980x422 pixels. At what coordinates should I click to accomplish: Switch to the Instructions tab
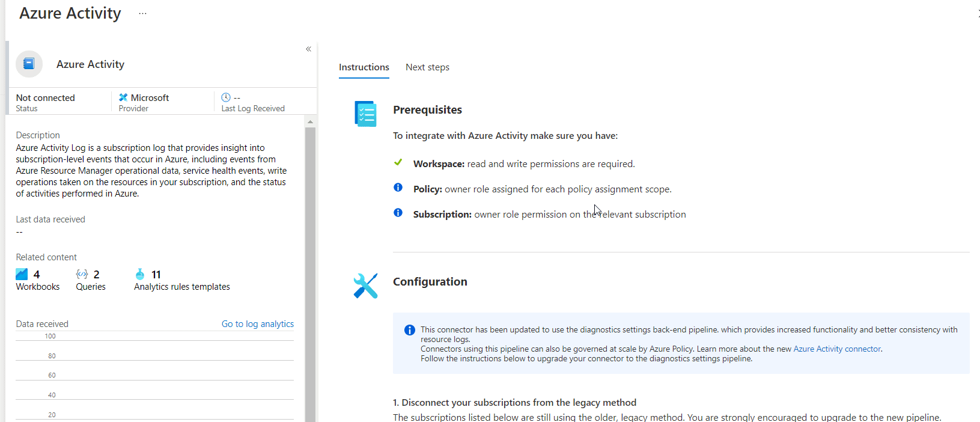pos(364,67)
